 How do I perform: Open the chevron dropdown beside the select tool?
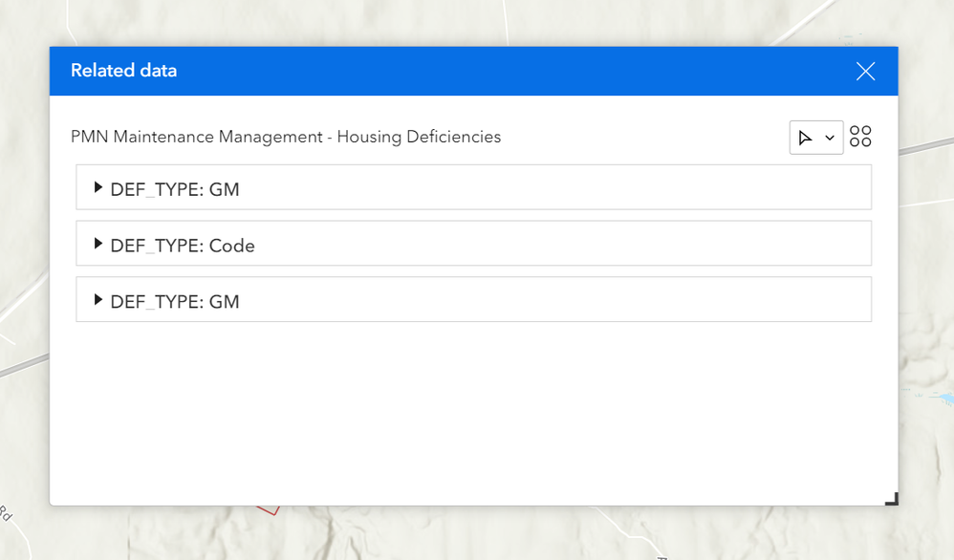tap(830, 138)
